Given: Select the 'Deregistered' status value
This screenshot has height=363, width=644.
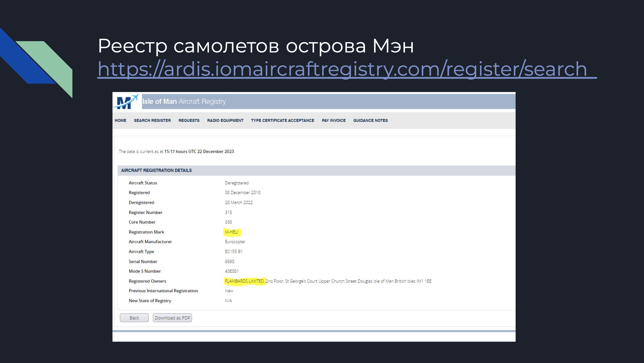Looking at the screenshot, I should coord(237,183).
